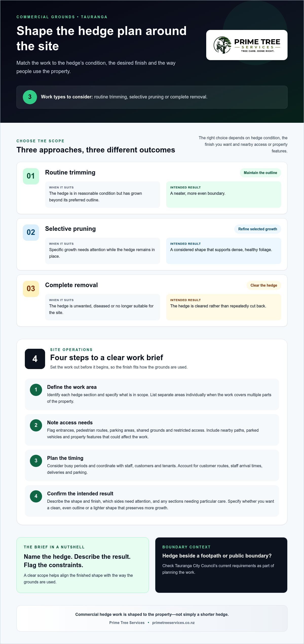Select the 02 Selective pruning number badge
Viewport: 304px width, 644px height.
point(31,232)
